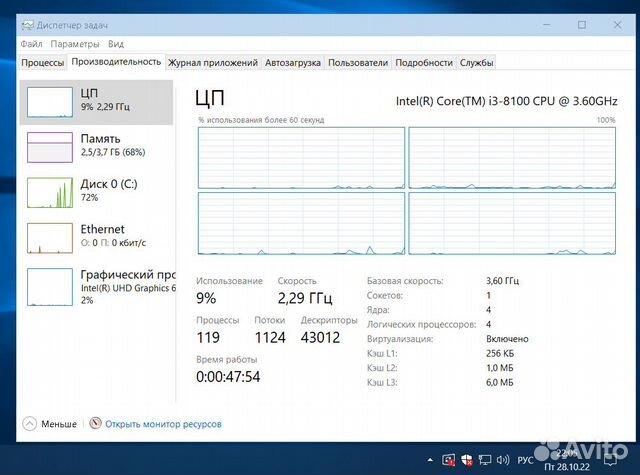This screenshot has width=640, height=475.
Task: Open the notification center icon
Action: (x=610, y=460)
